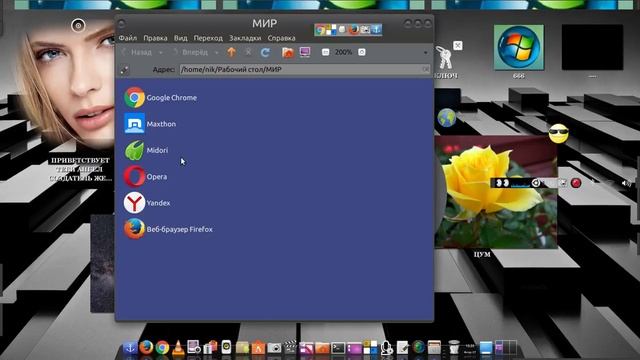Screen dimensions: 640x360
Task: Open the Вперёд history dropdown arrow
Action: coord(216,53)
